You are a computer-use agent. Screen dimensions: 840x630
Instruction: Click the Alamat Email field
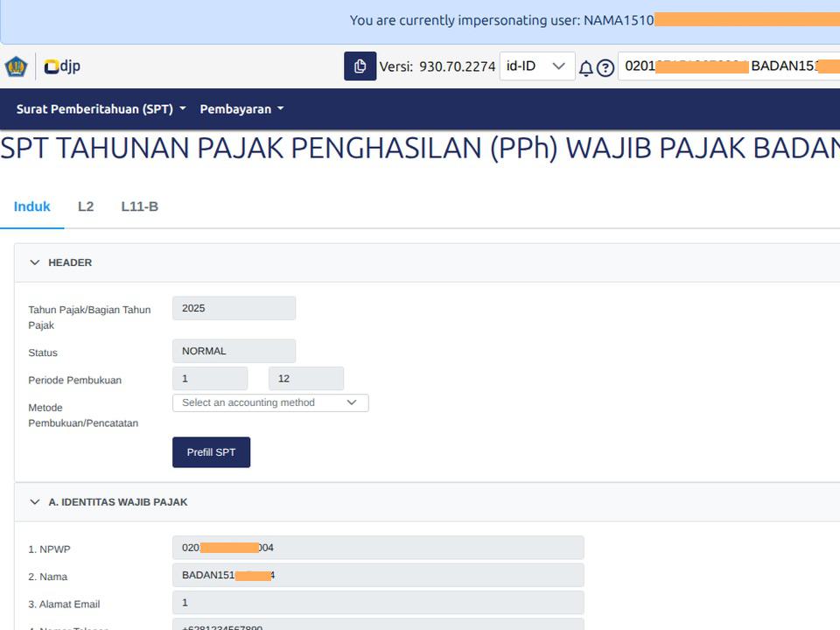coord(378,603)
